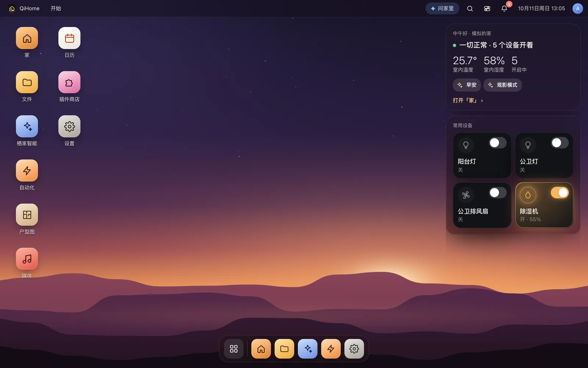Image resolution: width=588 pixels, height=368 pixels.
Task: Click the 25.7° indoor temperature value
Action: (465, 60)
